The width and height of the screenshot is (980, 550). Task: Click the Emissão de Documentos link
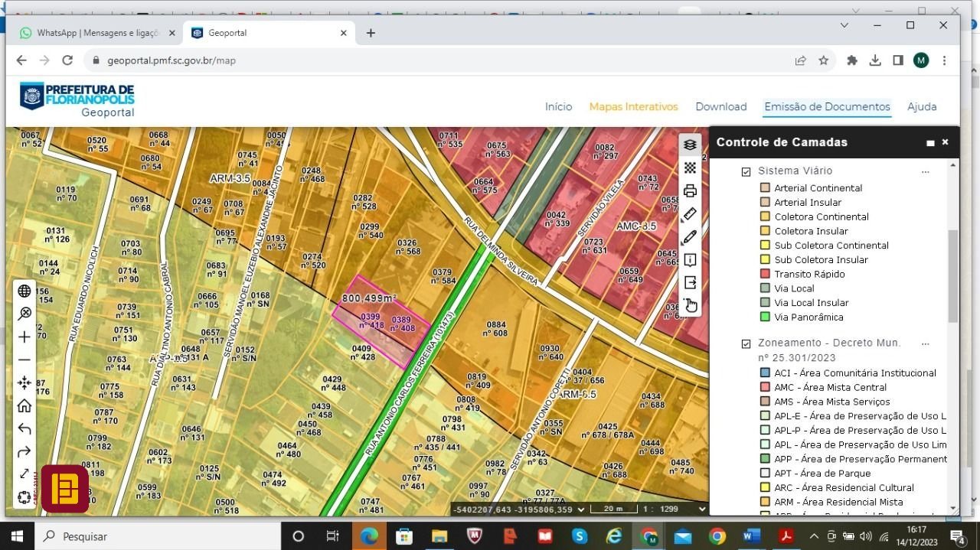pyautogui.click(x=827, y=107)
